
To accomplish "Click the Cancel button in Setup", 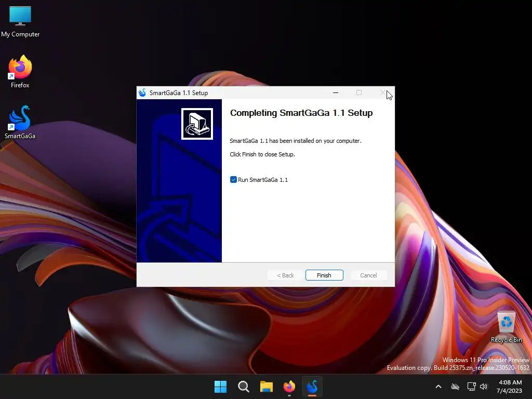I will pyautogui.click(x=368, y=275).
